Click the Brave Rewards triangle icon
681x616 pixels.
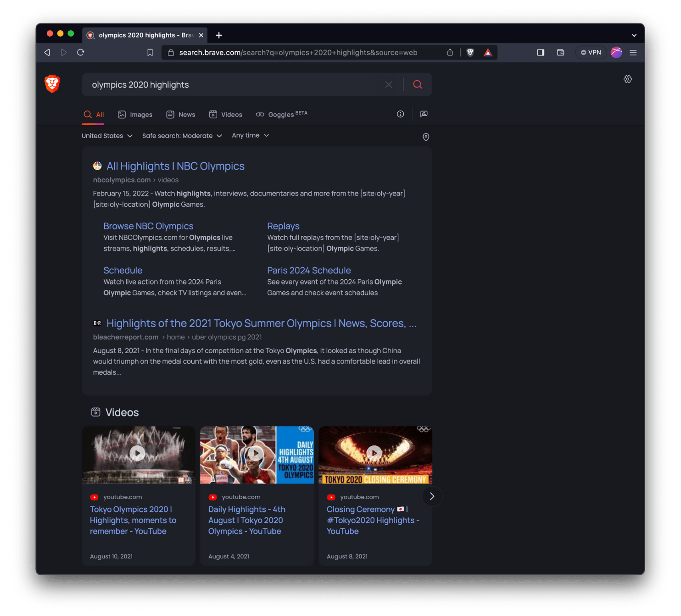point(488,53)
